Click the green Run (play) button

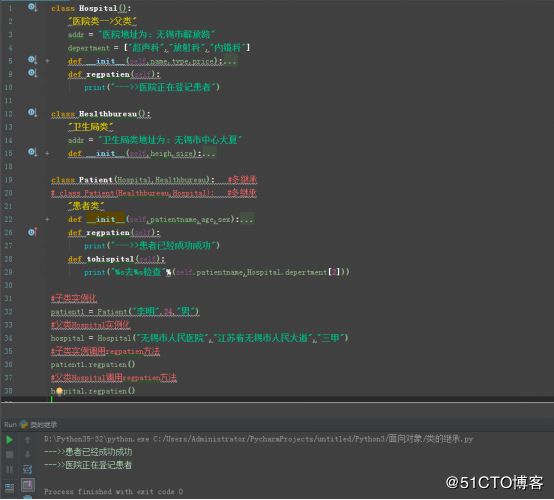[x=10, y=440]
